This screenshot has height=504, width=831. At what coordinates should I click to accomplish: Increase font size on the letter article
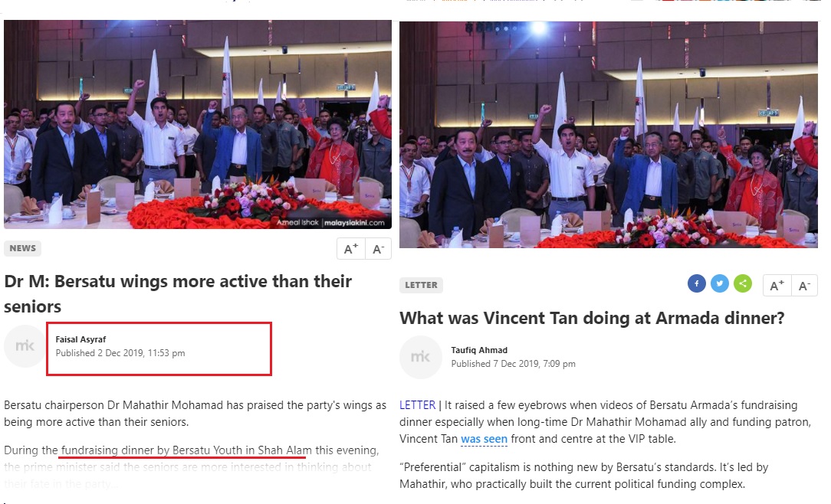777,286
